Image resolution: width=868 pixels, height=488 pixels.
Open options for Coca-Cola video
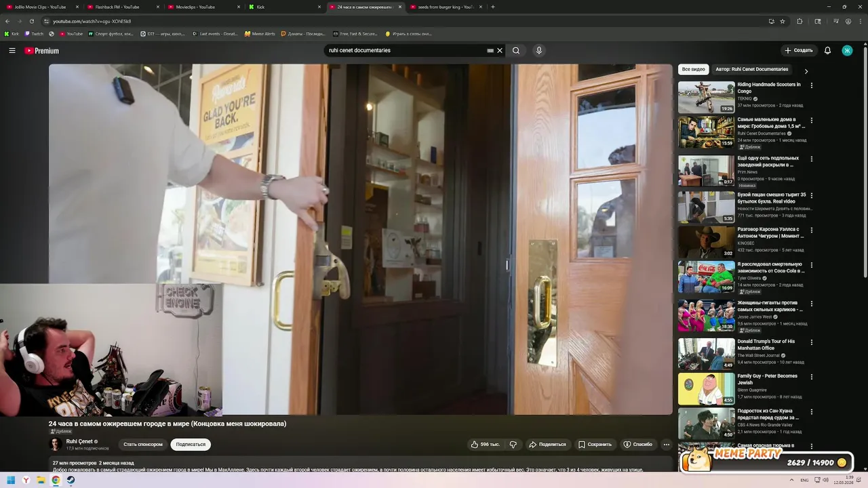coord(811,264)
